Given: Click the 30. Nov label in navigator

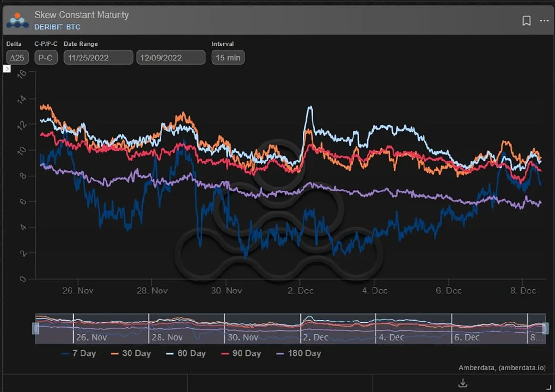Looking at the screenshot, I should point(243,337).
